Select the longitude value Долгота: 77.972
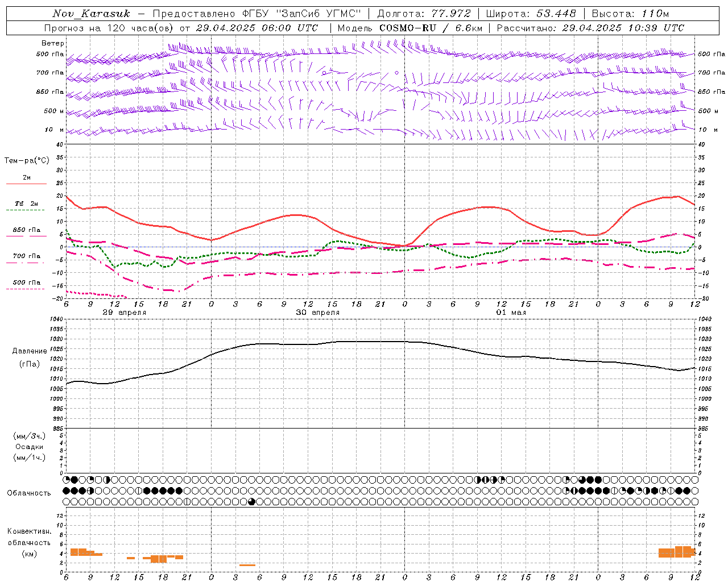Viewport: 728px width, 582px height. click(x=424, y=14)
